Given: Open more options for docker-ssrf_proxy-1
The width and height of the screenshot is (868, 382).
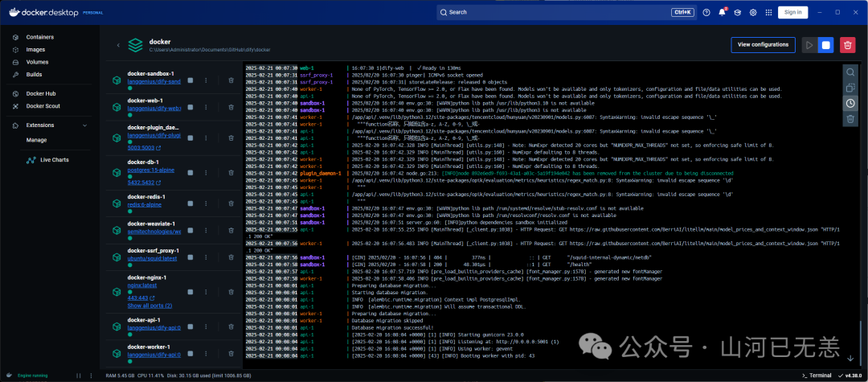Looking at the screenshot, I should tap(206, 257).
